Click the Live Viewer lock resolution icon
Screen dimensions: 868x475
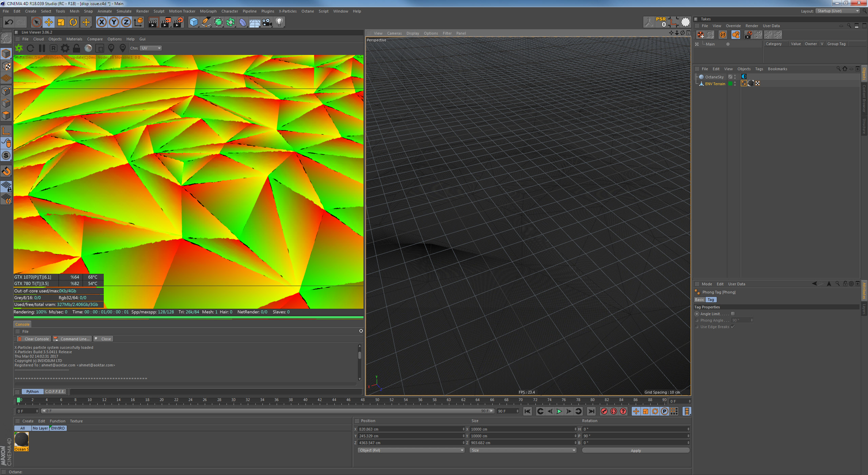click(76, 48)
